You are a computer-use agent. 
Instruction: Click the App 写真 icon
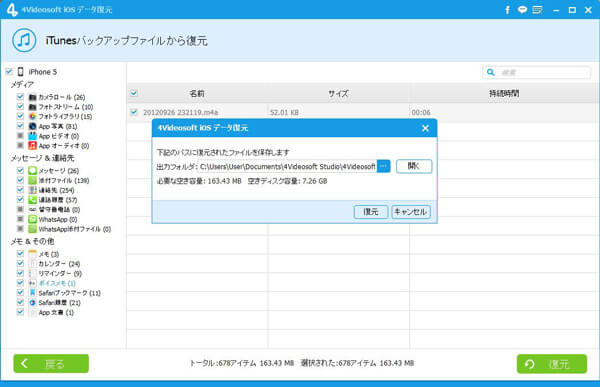click(33, 126)
